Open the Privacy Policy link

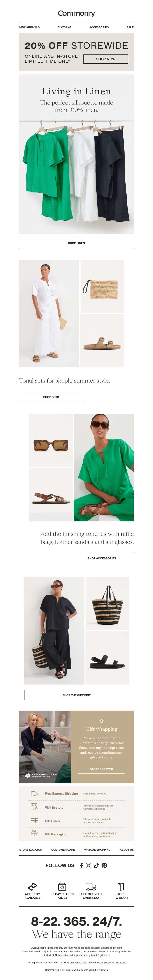click(x=104, y=962)
